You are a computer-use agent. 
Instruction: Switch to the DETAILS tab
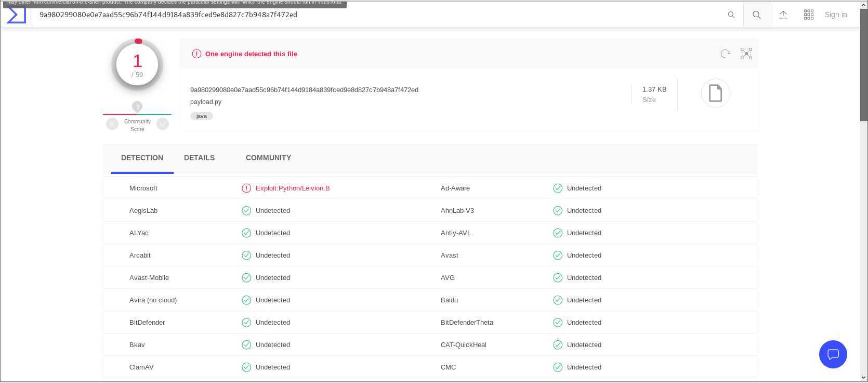pyautogui.click(x=199, y=158)
